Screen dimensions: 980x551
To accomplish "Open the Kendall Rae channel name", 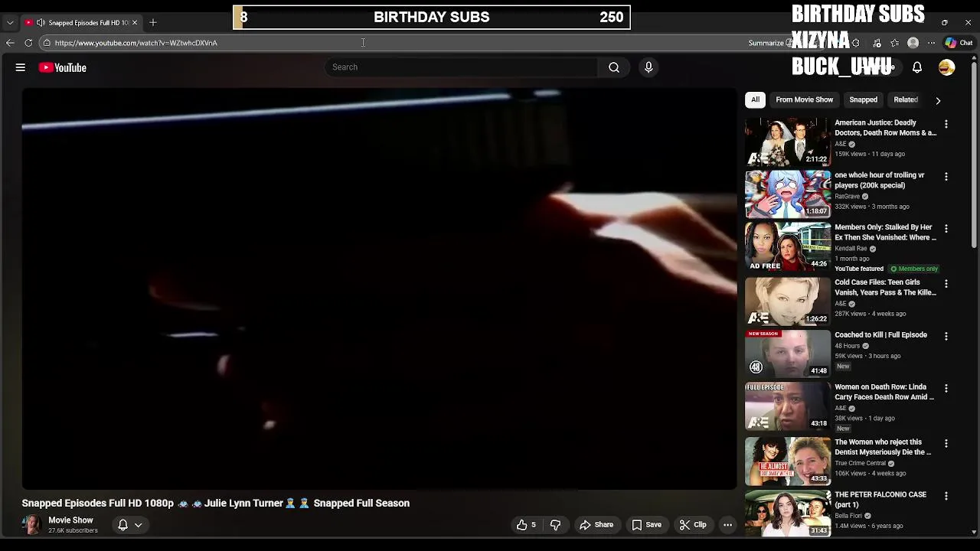I will (x=851, y=249).
